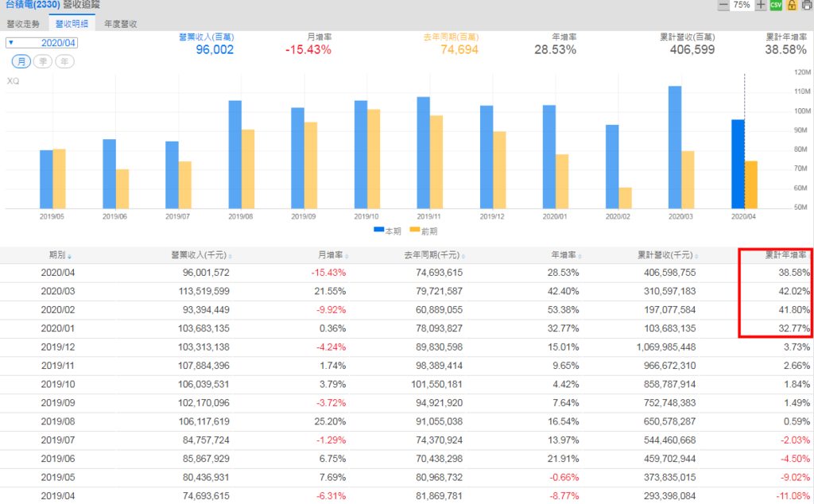Open the 營收走勢 tab

pos(23,24)
